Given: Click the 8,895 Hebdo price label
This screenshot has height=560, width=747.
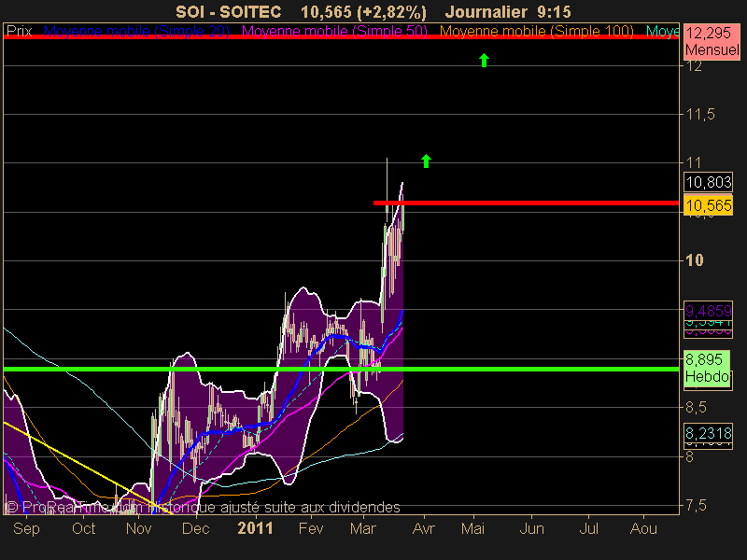Looking at the screenshot, I should (x=708, y=368).
